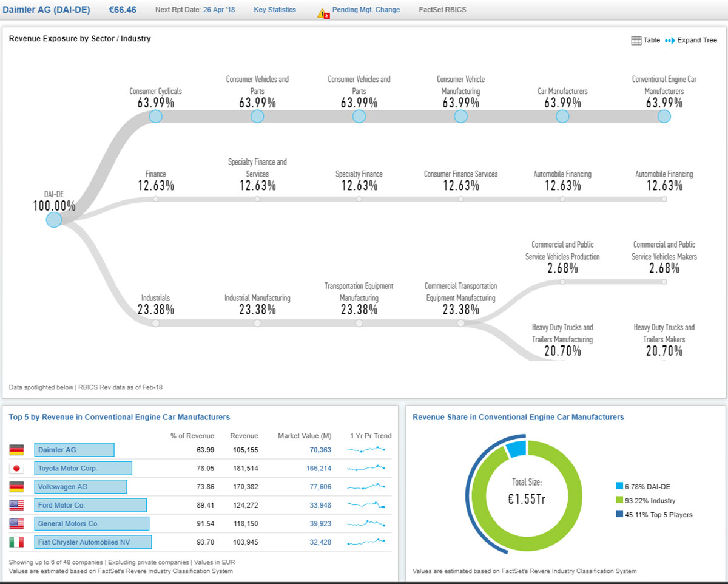
Task: Click the Heavy Duty Trucks and Trailers Makers label
Action: click(x=664, y=333)
